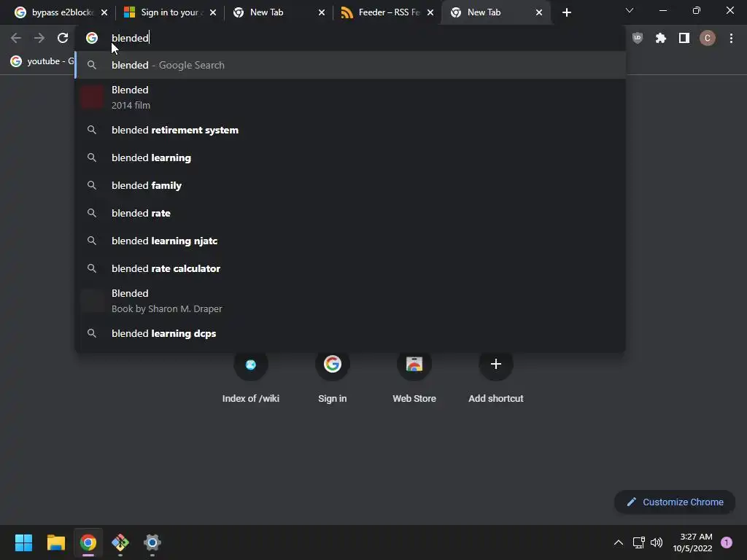Select Blended book by Sharon M. Draper
747x560 pixels.
coord(350,300)
